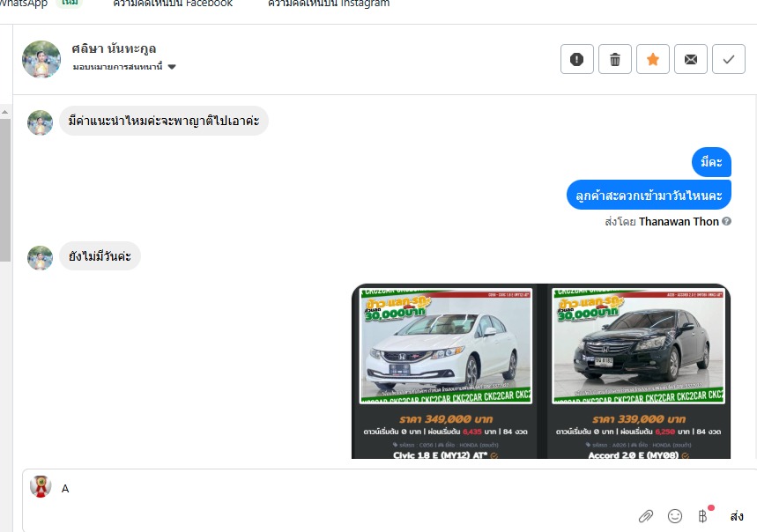The height and width of the screenshot is (532, 757).
Task: Click the left conversation list scrollbar thumb
Action: click(4, 190)
